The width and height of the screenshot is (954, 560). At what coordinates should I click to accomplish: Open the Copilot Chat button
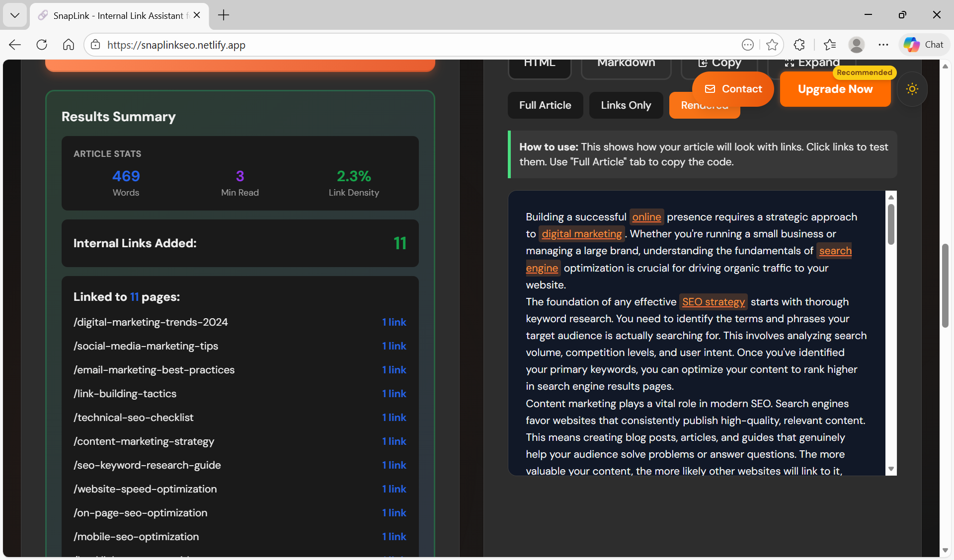(x=923, y=45)
